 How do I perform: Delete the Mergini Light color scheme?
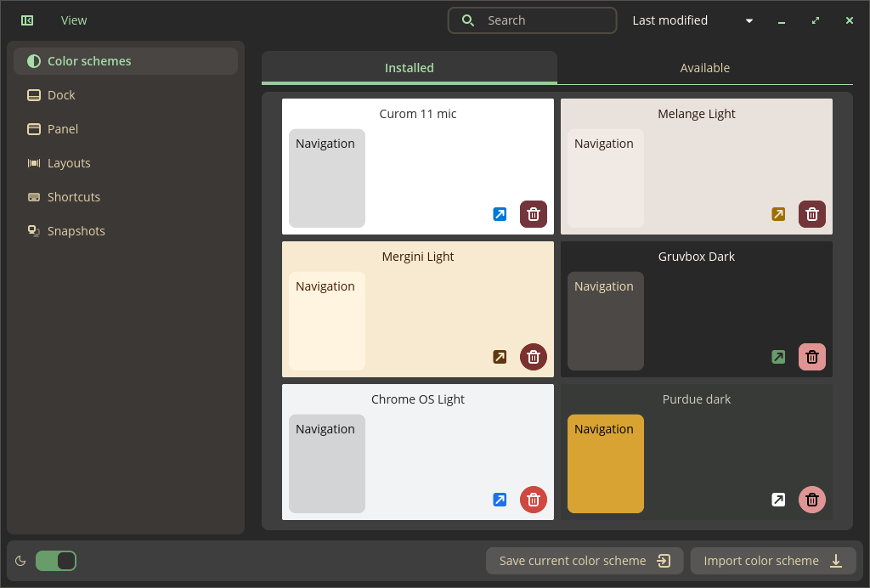click(534, 357)
